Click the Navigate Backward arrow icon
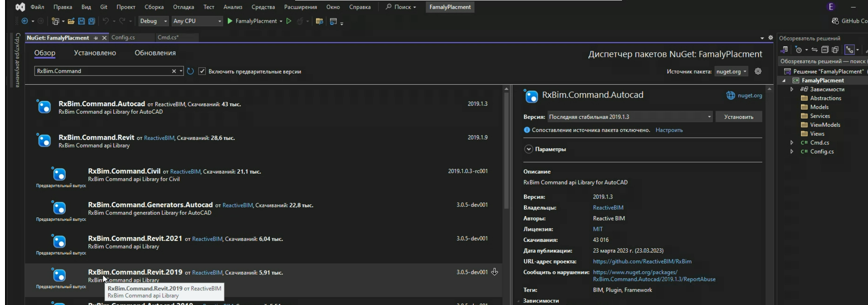The width and height of the screenshot is (868, 305). click(25, 21)
